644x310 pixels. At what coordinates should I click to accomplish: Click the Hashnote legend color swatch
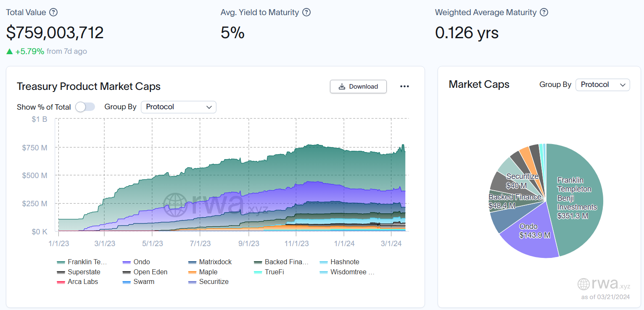click(x=324, y=262)
